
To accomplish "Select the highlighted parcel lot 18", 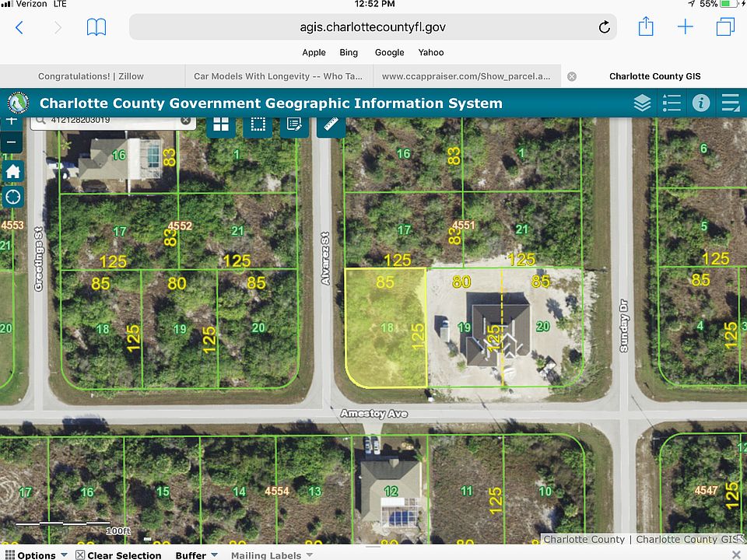I will (385, 327).
